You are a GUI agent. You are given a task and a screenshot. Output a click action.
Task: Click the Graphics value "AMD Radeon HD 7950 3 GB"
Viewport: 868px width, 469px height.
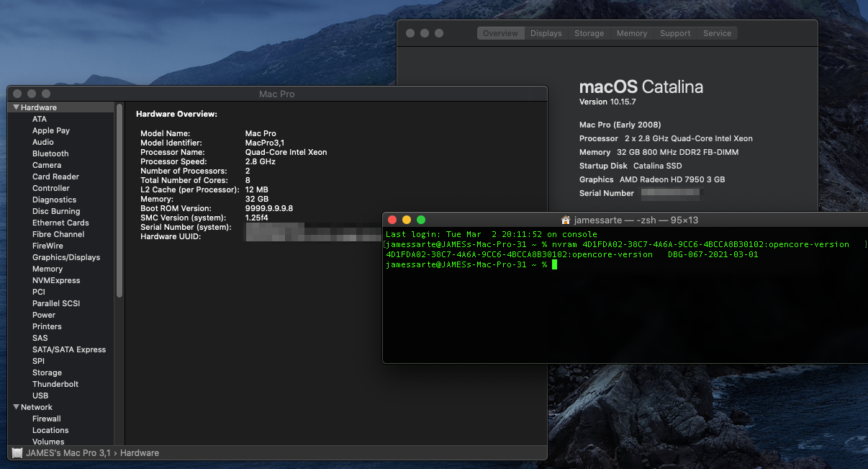(672, 179)
